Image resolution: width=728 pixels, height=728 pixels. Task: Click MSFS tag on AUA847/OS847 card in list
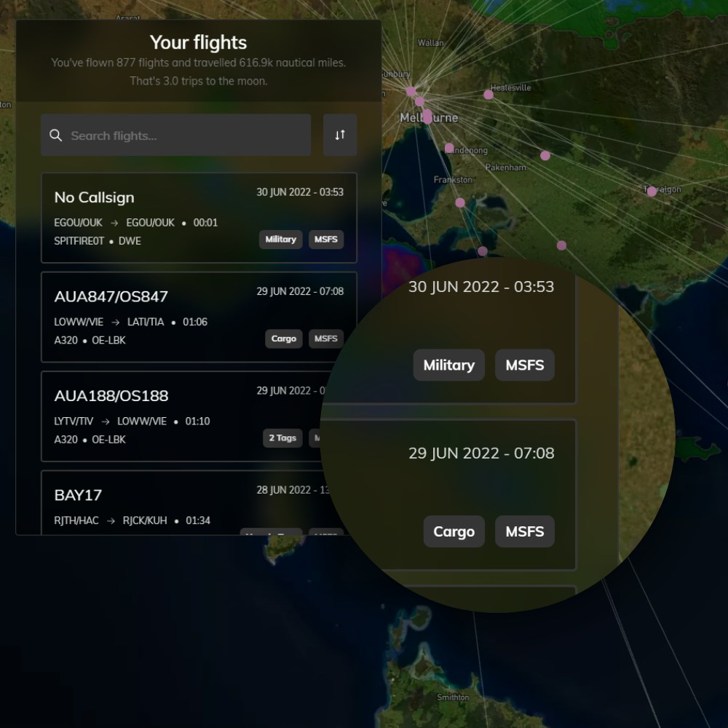click(x=325, y=339)
